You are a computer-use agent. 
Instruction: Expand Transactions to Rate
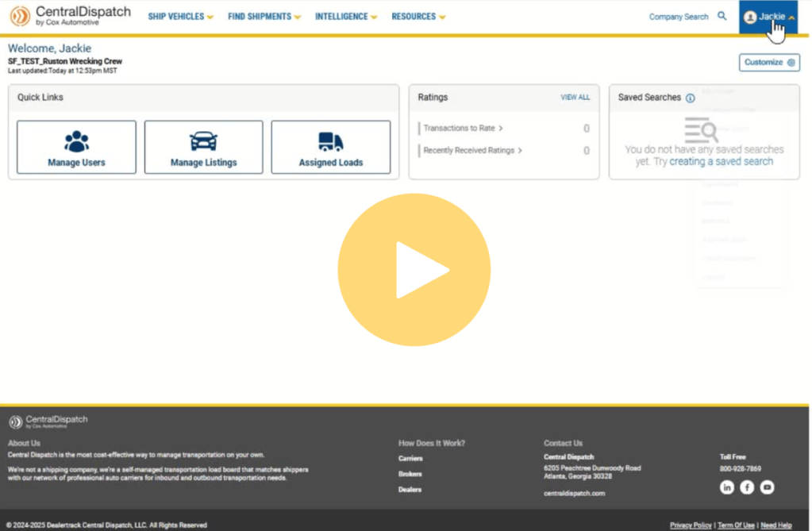tap(464, 129)
